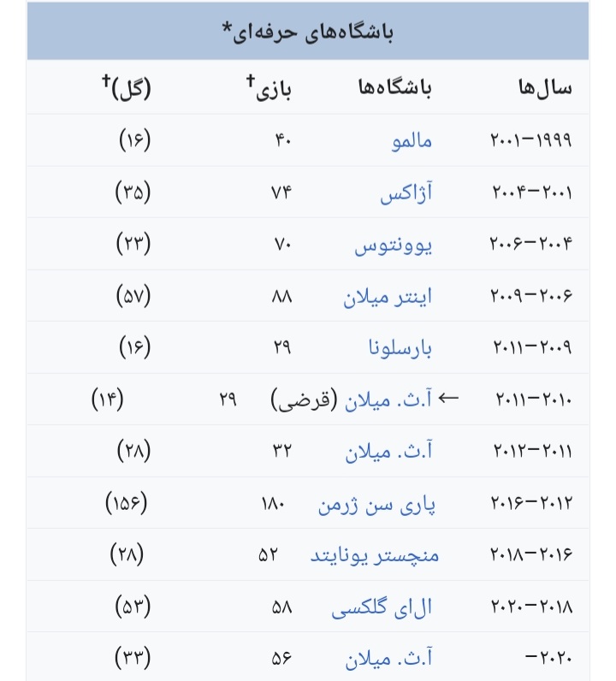
Task: Open the مالمو club link
Action: tap(412, 141)
